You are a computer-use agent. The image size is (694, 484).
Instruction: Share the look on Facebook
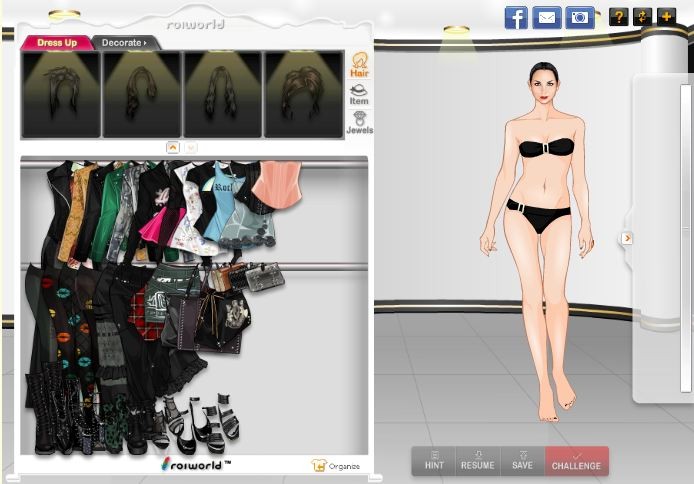pos(516,17)
